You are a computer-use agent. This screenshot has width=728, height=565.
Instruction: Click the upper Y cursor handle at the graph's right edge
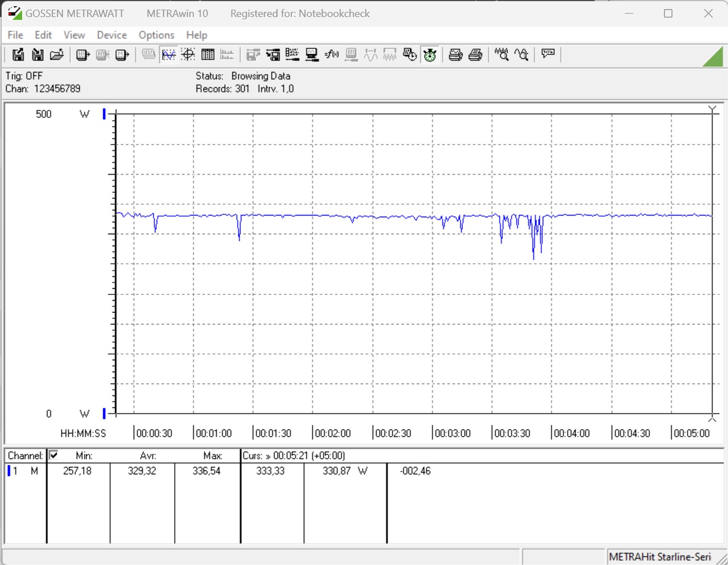tap(713, 109)
